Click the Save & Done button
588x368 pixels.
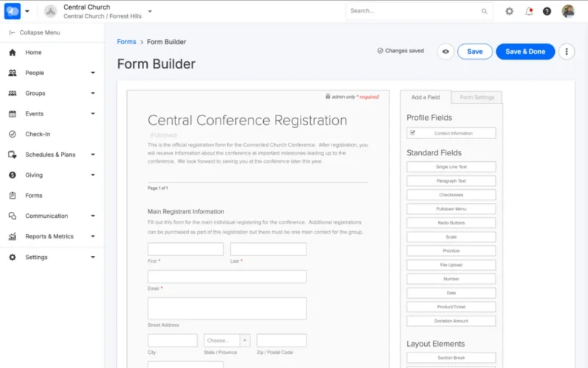pos(526,52)
